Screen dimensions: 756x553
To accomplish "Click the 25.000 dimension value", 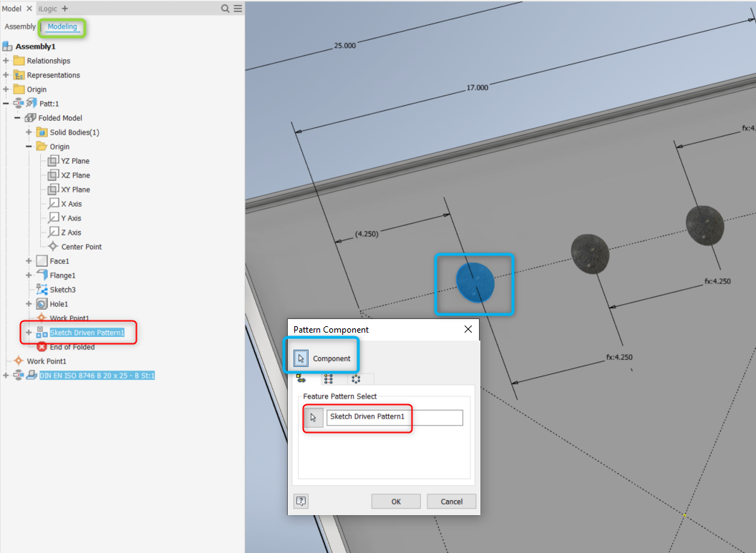I will (x=345, y=46).
